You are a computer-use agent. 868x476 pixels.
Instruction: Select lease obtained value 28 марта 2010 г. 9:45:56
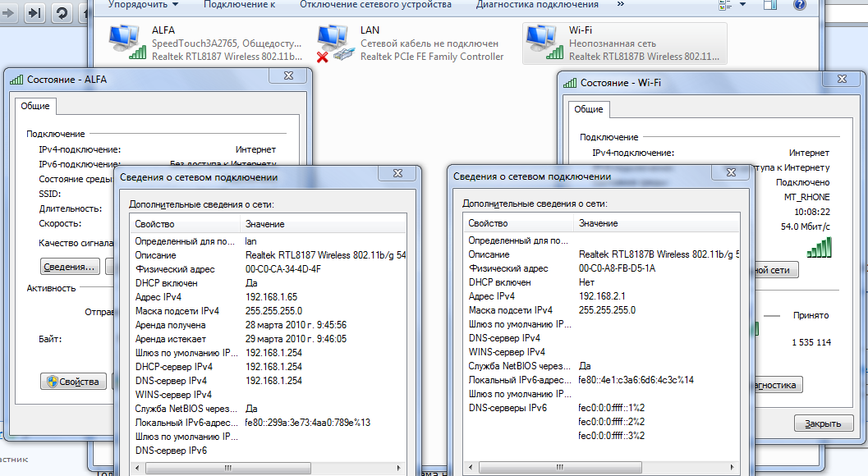coord(296,325)
